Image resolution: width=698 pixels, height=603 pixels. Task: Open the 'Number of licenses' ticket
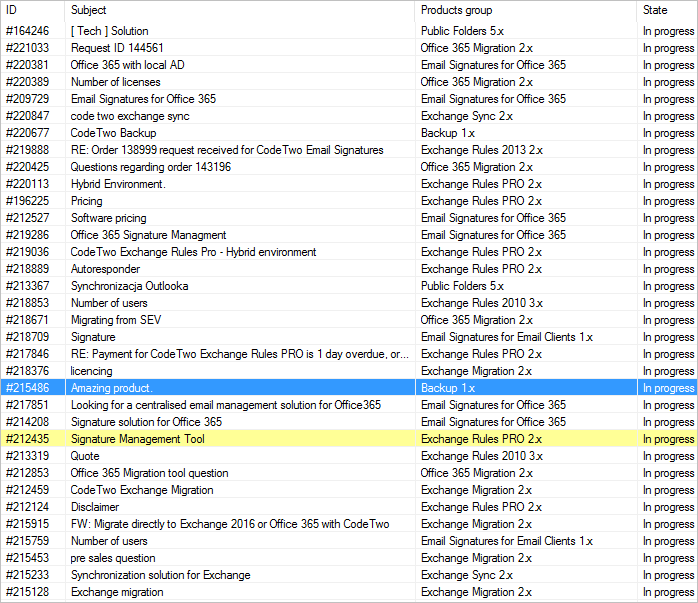pyautogui.click(x=116, y=82)
